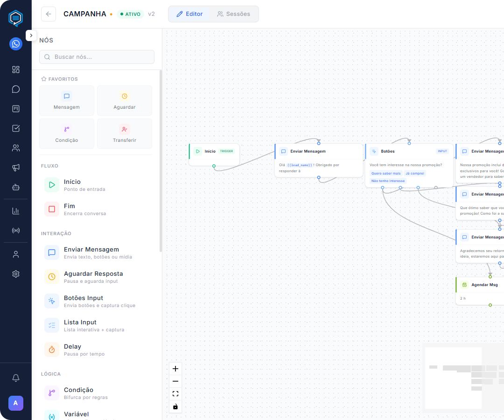This screenshot has width=504, height=420.
Task: Open settings gear icon in sidebar
Action: click(x=16, y=274)
